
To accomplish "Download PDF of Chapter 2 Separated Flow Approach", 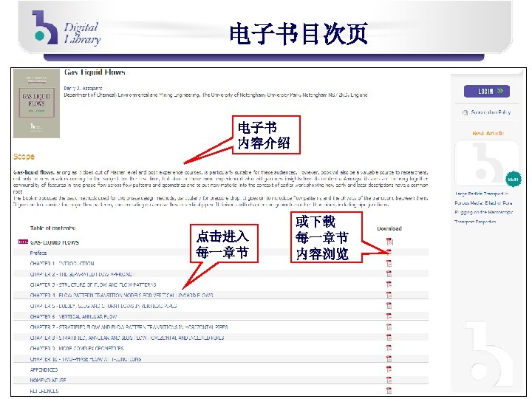I will [x=389, y=274].
